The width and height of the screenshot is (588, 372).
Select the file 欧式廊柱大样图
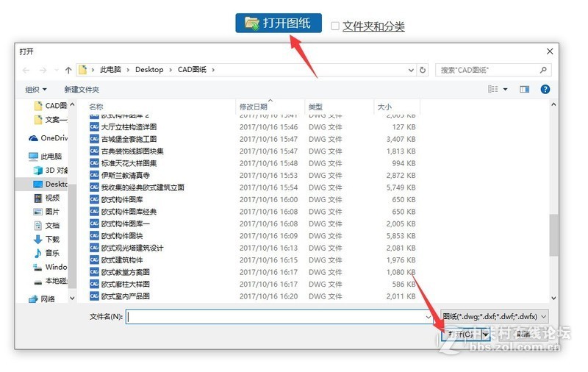click(125, 285)
